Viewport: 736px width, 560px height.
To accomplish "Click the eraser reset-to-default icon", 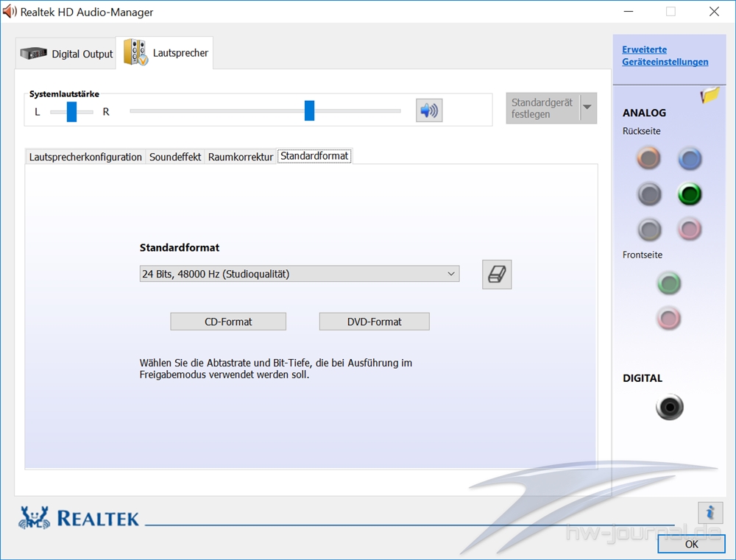I will (497, 274).
